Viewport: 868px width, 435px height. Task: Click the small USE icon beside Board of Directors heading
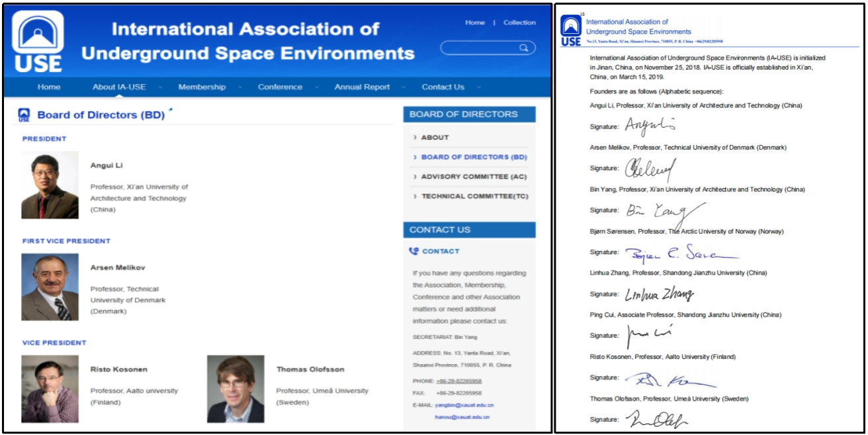(24, 115)
